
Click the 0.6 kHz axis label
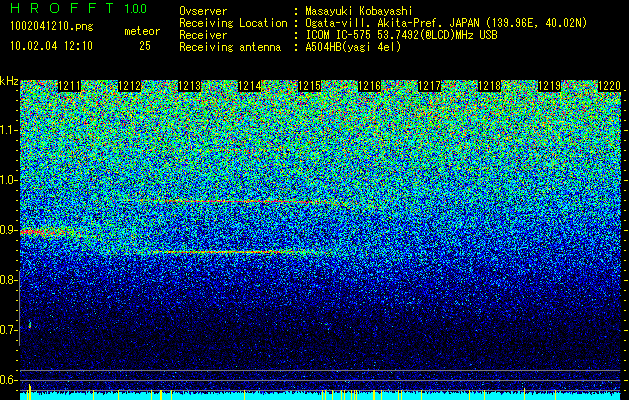click(x=8, y=380)
